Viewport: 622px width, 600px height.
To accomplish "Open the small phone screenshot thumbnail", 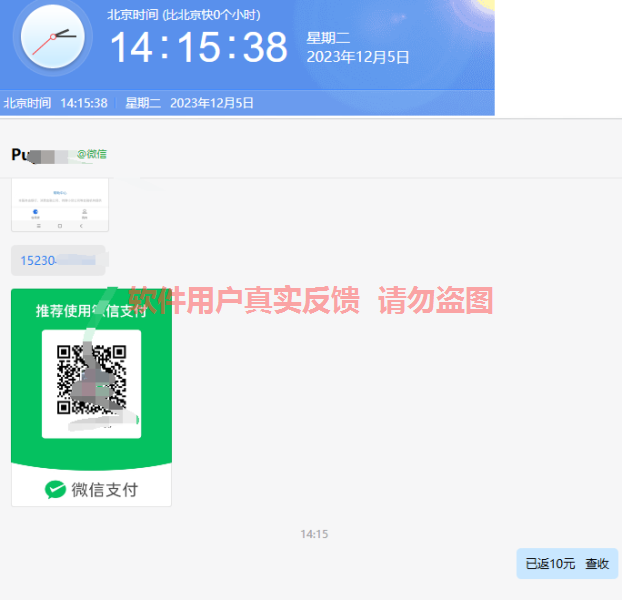I will tap(60, 205).
